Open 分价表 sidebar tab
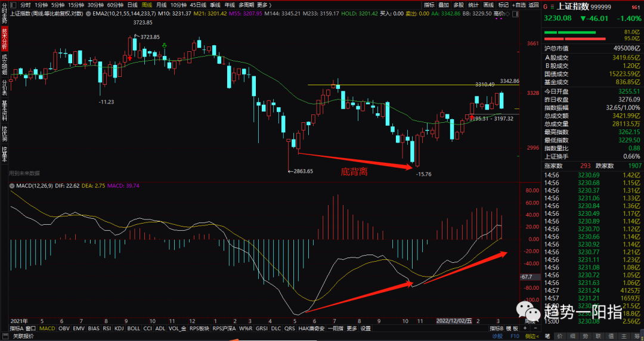 [5, 88]
